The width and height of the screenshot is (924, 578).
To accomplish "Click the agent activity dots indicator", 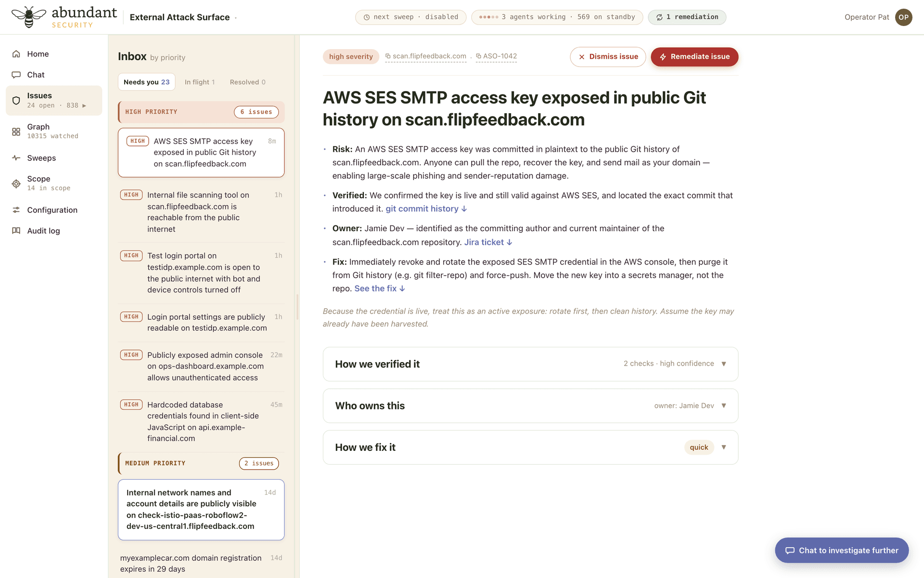I will (488, 17).
